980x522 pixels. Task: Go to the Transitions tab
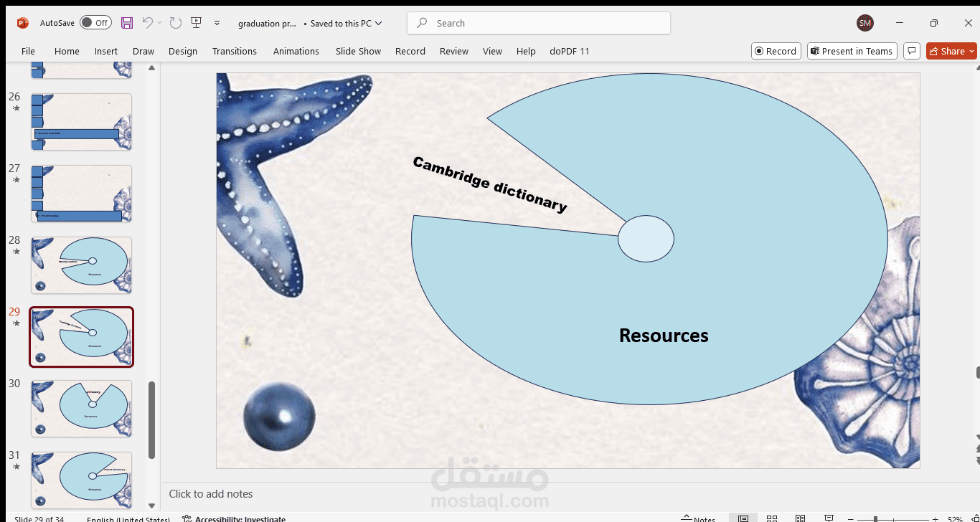[x=235, y=51]
